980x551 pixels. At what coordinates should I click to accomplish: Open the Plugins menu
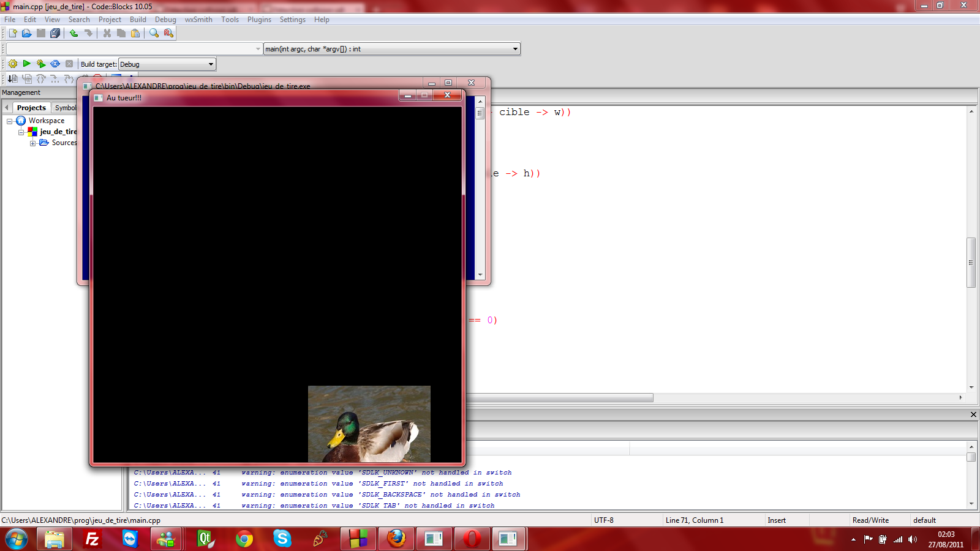point(259,20)
